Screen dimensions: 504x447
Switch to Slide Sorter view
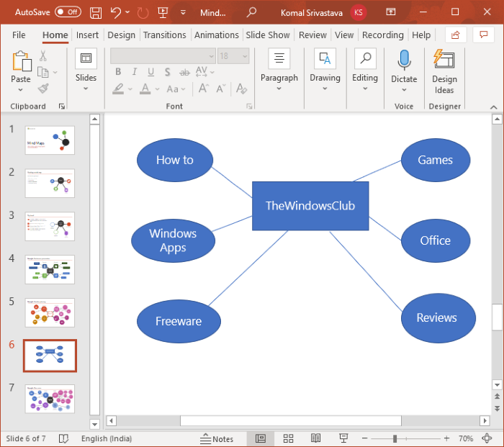pos(288,438)
